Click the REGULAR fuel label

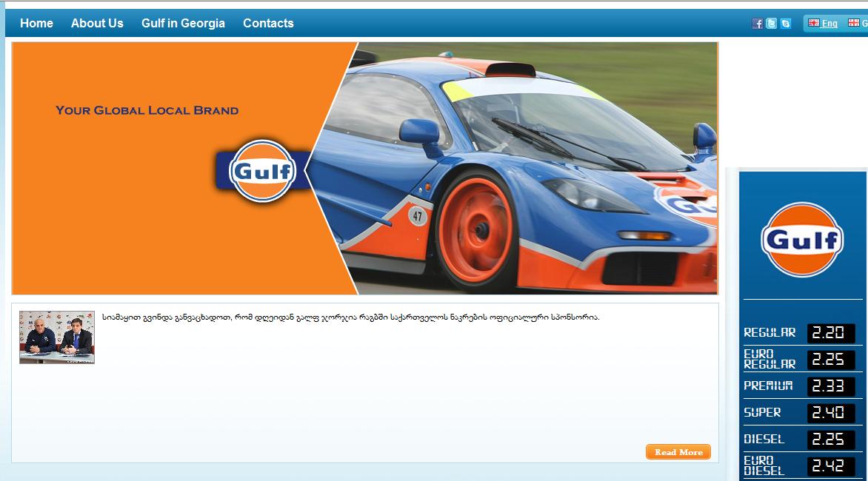769,332
